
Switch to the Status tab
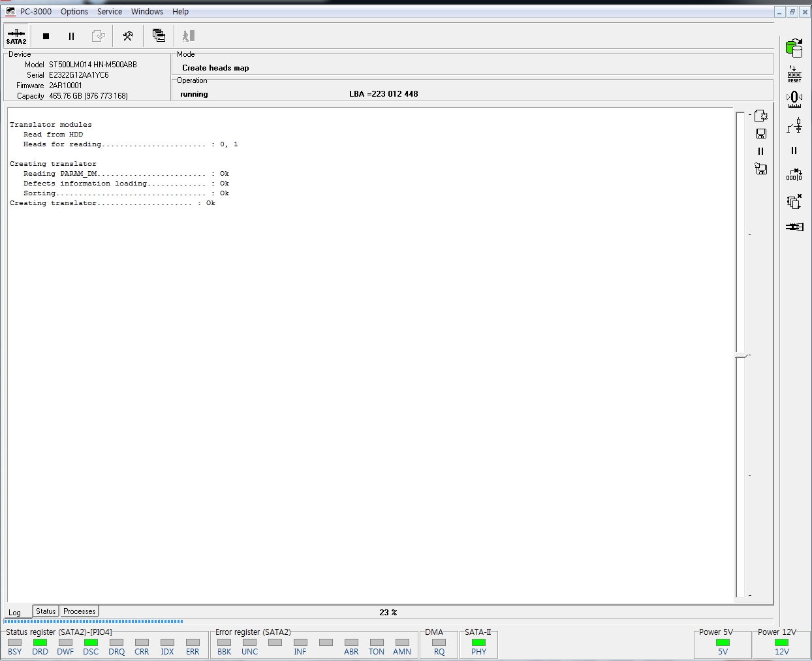tap(46, 611)
